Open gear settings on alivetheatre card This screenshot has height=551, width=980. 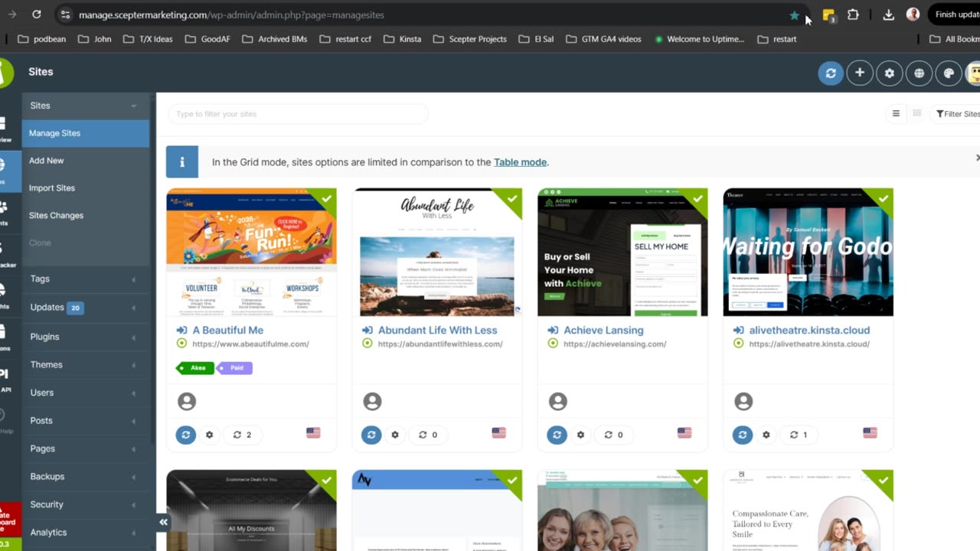click(x=766, y=435)
